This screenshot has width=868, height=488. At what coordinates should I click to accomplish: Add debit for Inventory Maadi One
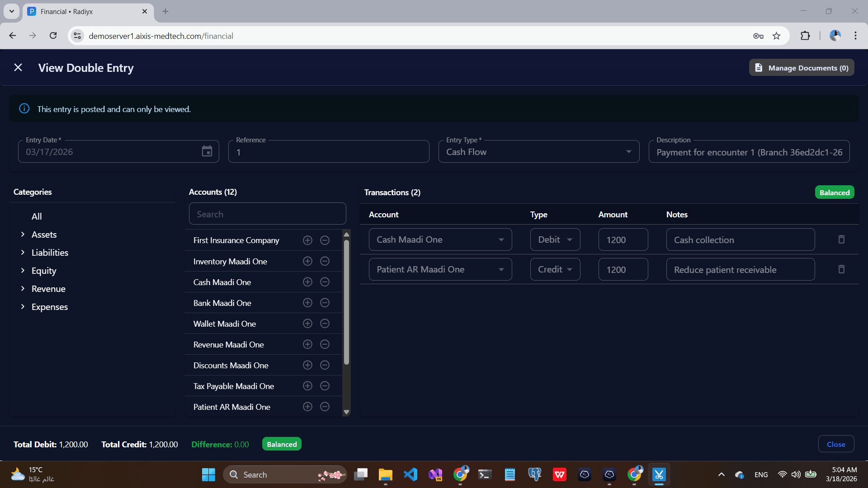[307, 261]
